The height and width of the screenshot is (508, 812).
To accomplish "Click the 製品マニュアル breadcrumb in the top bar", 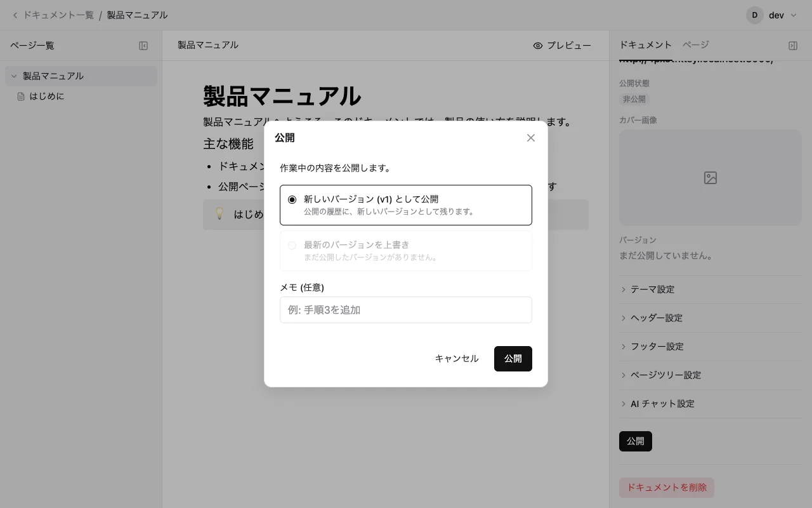I will click(137, 15).
